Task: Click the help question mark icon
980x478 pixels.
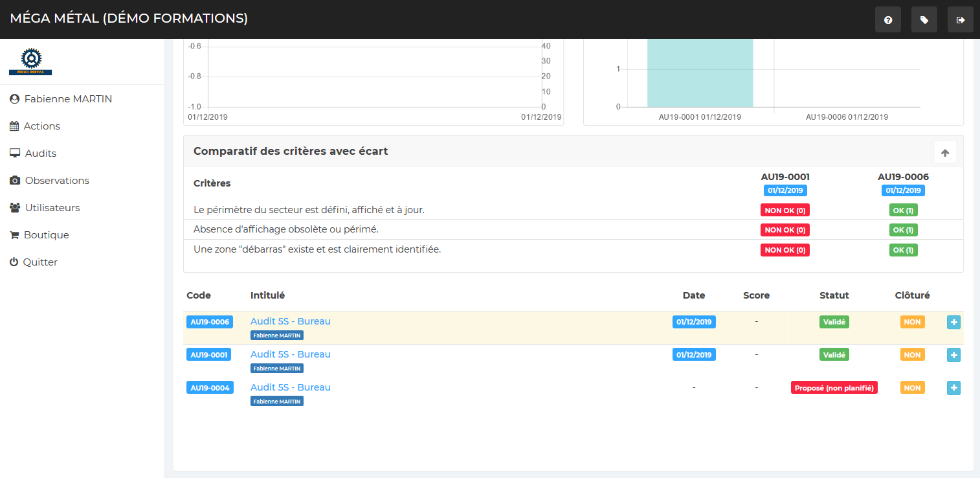Action: click(x=887, y=20)
